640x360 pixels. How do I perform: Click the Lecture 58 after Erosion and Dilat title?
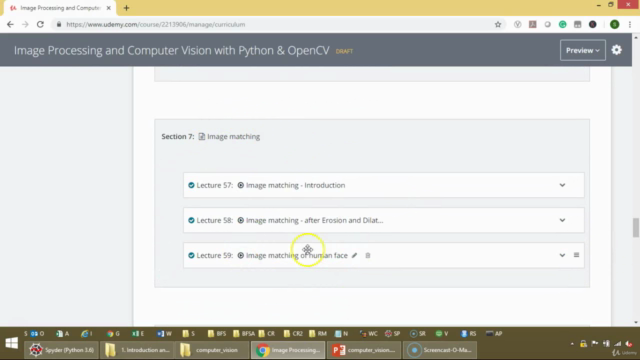coord(315,220)
